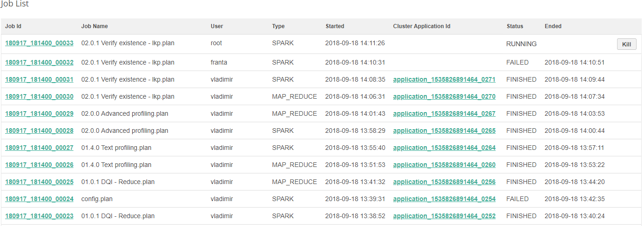Screen dimensions: 644x226
Task: Open job 180917_181400_00023 link
Action: pyautogui.click(x=39, y=216)
